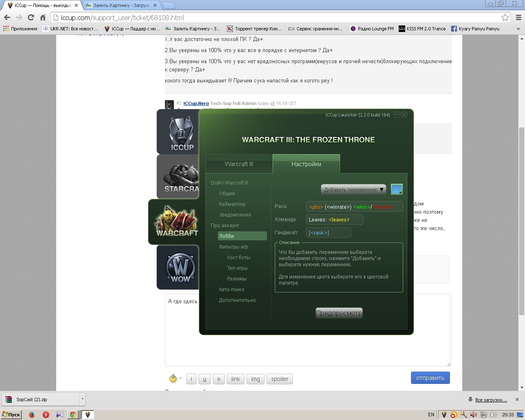Show more bookmarks chevron
Image resolution: width=525 pixels, height=420 pixels.
(x=518, y=29)
